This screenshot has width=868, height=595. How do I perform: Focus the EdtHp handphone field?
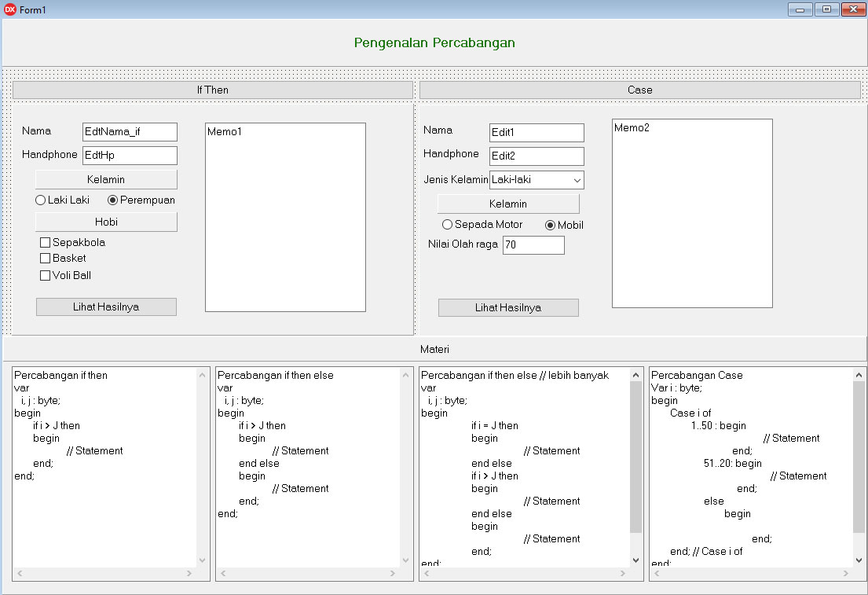(130, 156)
